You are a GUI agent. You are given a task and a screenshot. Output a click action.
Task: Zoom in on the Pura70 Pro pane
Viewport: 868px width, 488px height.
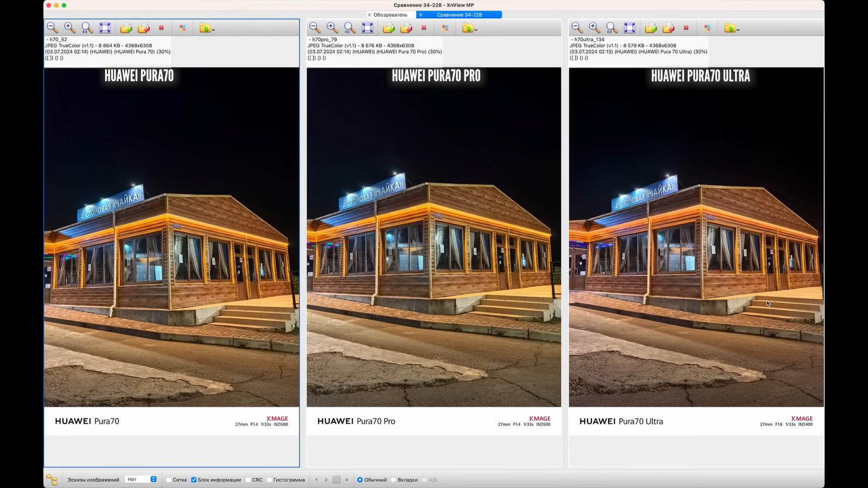click(332, 28)
